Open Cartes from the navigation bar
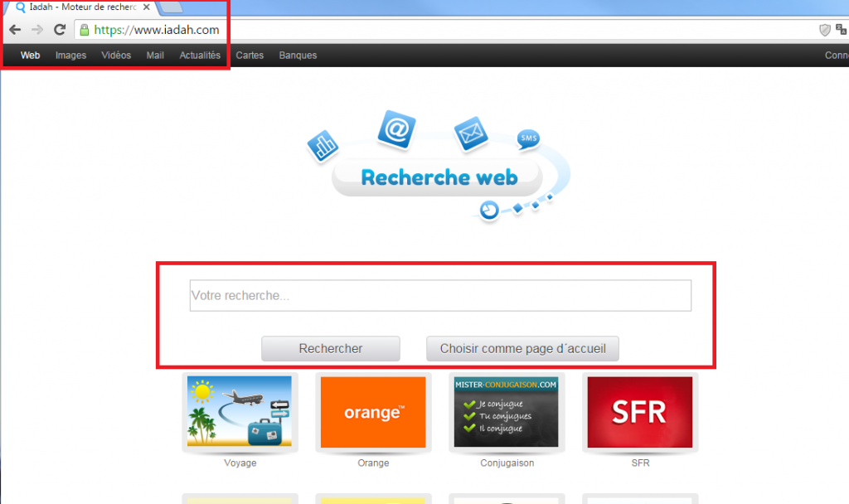The height and width of the screenshot is (504, 849). click(x=250, y=56)
